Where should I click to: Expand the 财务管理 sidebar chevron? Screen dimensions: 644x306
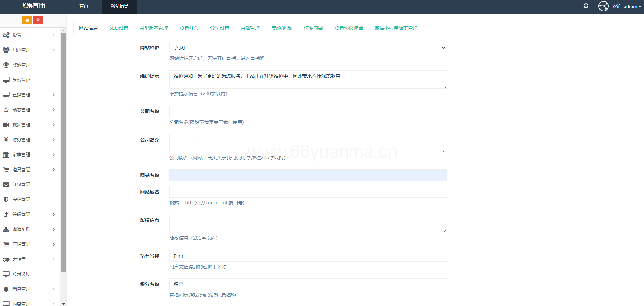click(54, 140)
